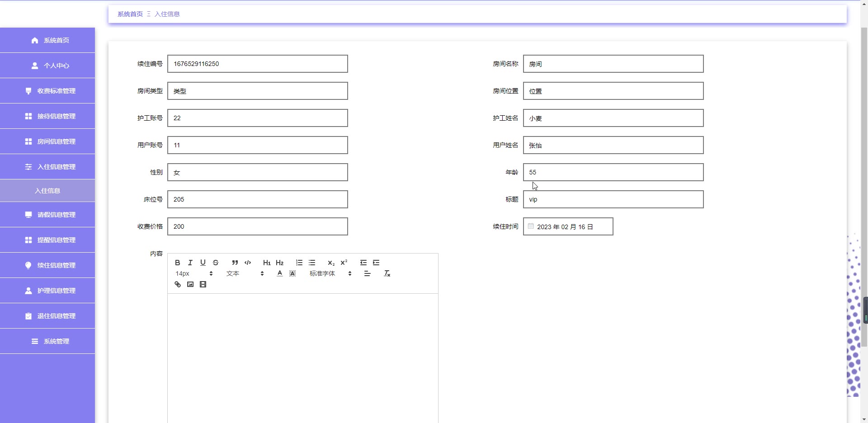Apply subscript formatting

(x=331, y=263)
